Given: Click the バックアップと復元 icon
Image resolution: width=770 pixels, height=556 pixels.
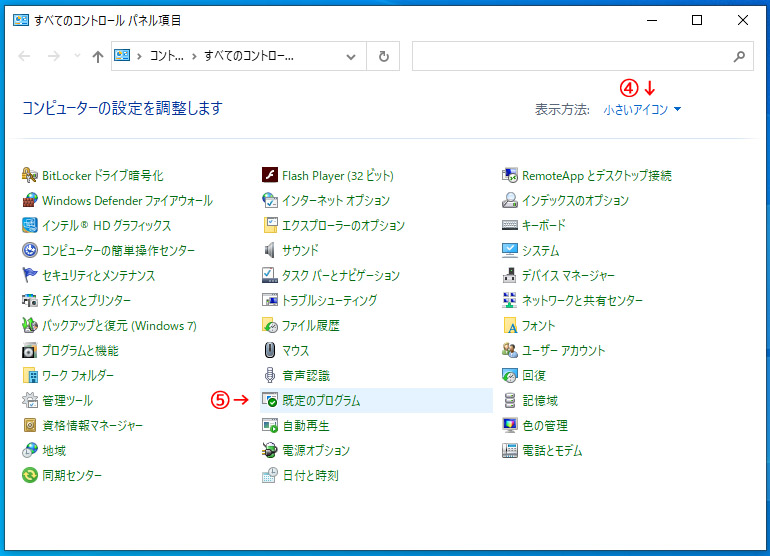Looking at the screenshot, I should 30,325.
